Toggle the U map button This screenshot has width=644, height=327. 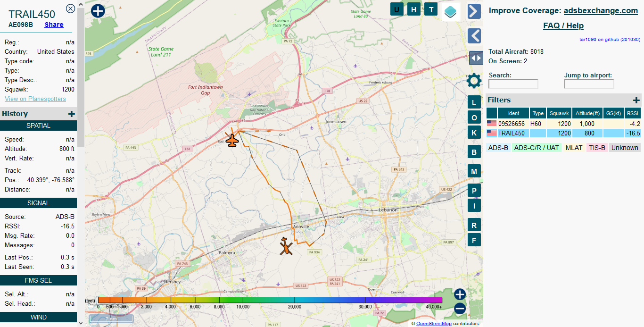point(397,9)
